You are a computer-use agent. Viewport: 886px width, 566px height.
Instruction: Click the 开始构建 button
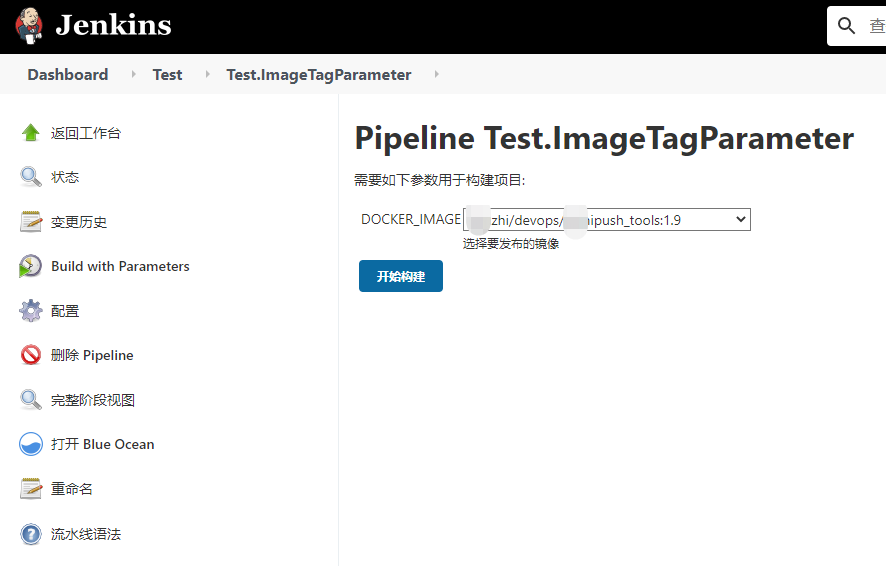point(401,276)
